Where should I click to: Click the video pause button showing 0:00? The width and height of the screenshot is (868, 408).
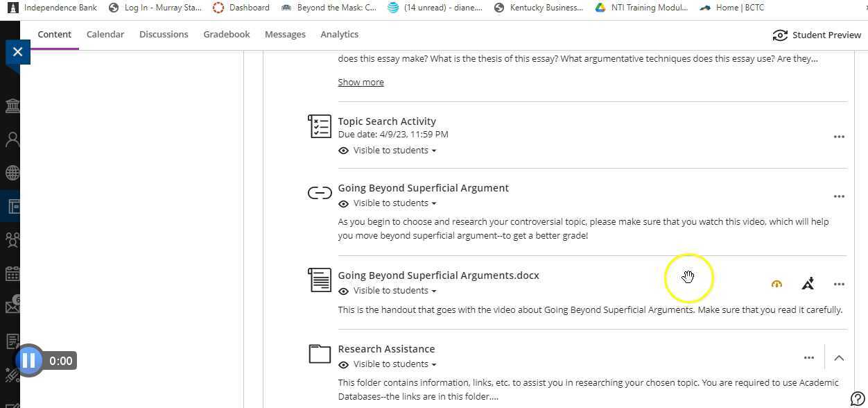pos(29,360)
